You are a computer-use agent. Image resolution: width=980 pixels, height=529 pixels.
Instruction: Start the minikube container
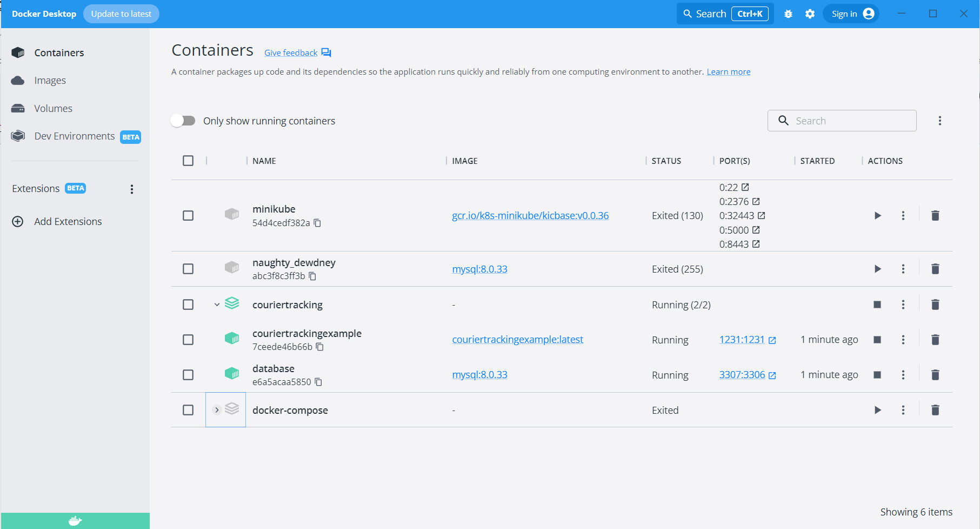pos(877,216)
